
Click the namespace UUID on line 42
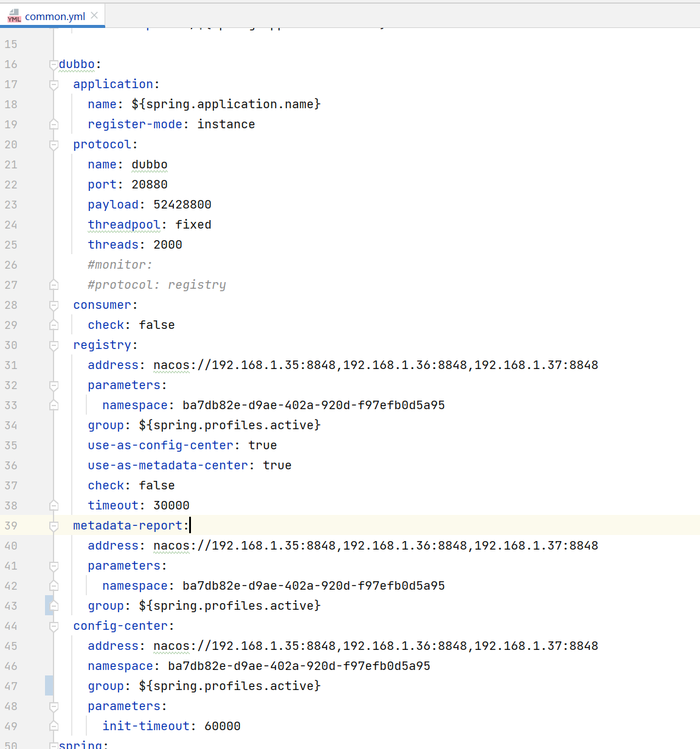[x=314, y=586]
